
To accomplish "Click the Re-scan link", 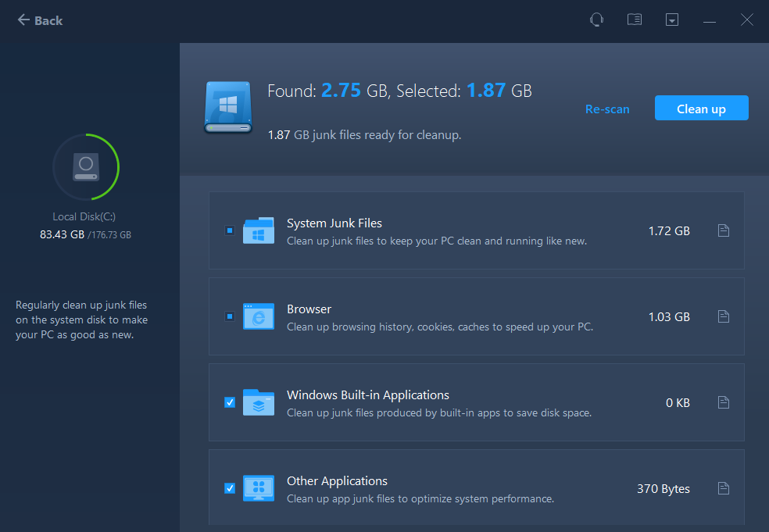I will 607,109.
